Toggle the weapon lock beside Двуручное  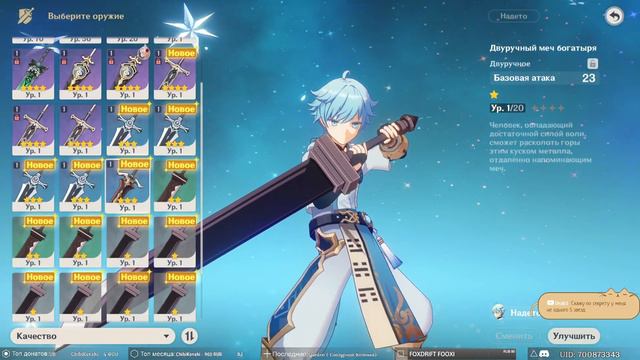(592, 63)
